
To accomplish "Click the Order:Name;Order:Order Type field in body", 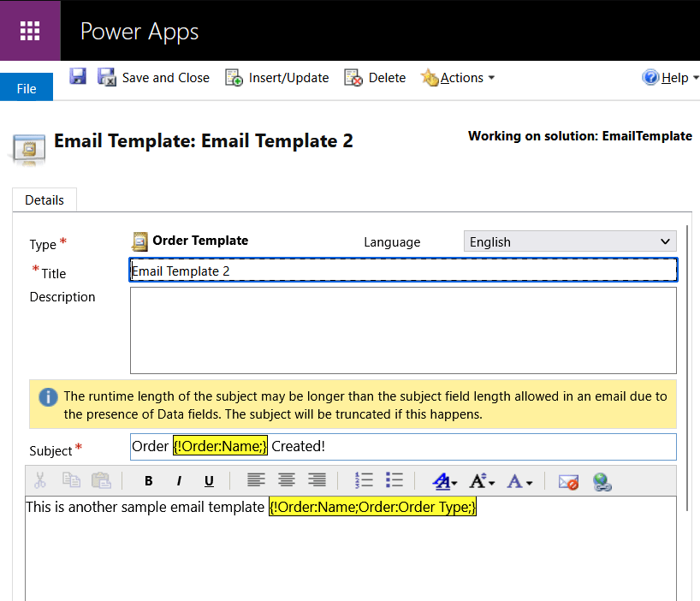I will 372,507.
